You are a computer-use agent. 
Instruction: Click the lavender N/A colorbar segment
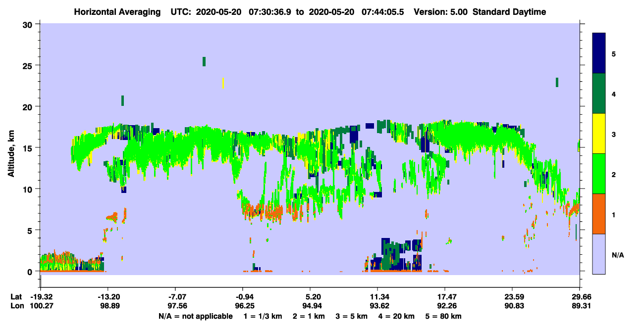pos(599,253)
